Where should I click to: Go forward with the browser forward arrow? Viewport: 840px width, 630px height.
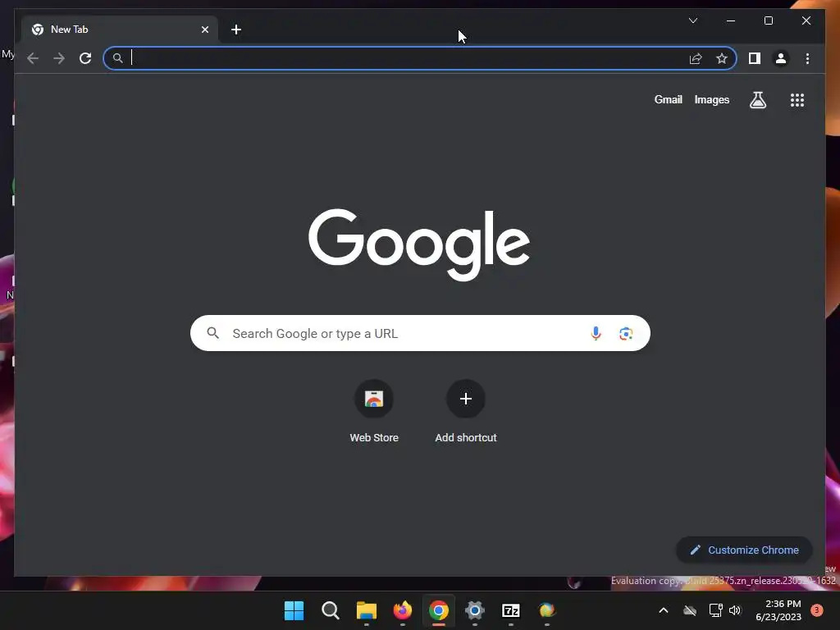tap(59, 58)
